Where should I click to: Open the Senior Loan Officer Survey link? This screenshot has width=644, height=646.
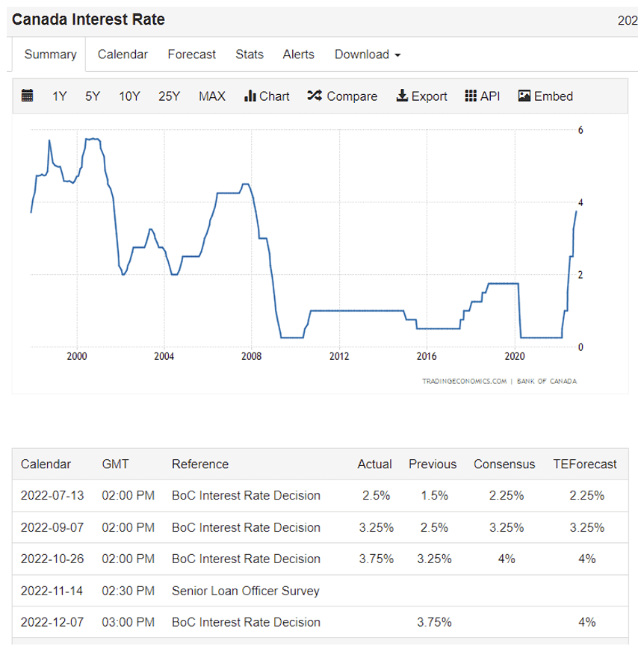245,591
